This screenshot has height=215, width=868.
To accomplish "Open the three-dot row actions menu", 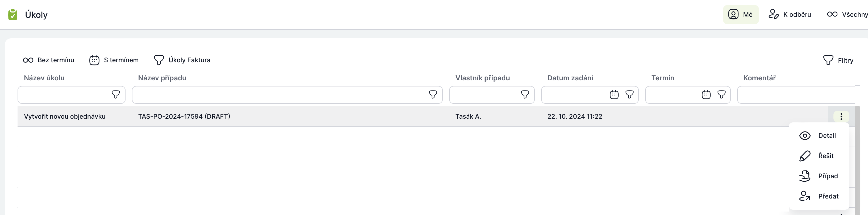I will point(841,116).
